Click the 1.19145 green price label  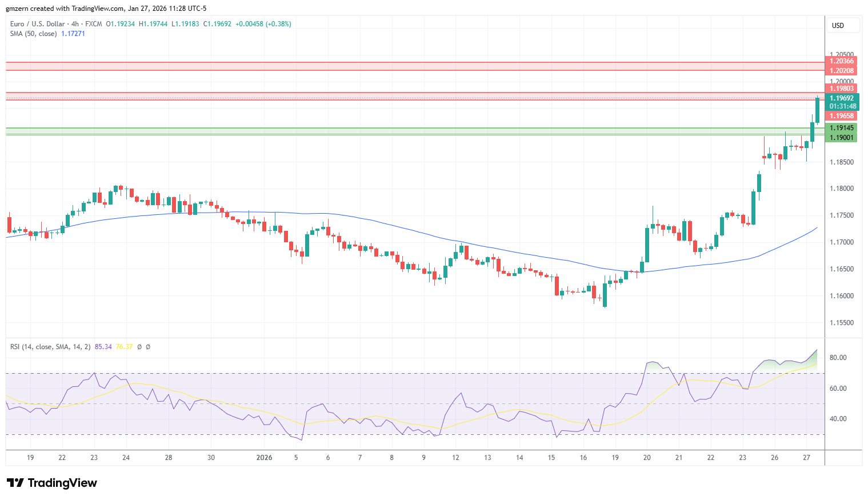[842, 128]
